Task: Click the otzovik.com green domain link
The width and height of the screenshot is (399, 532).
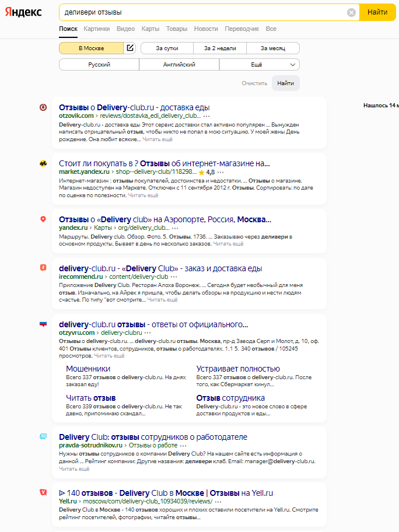Action: click(x=76, y=116)
